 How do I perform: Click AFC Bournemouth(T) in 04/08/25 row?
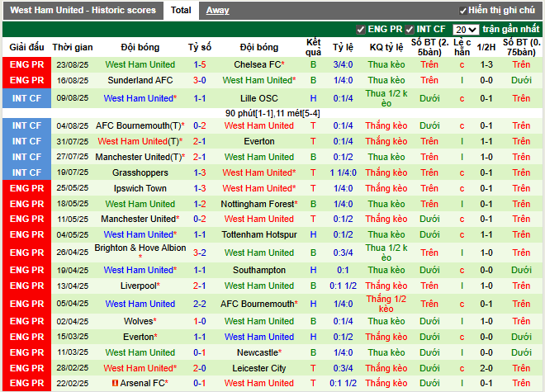[139, 125]
